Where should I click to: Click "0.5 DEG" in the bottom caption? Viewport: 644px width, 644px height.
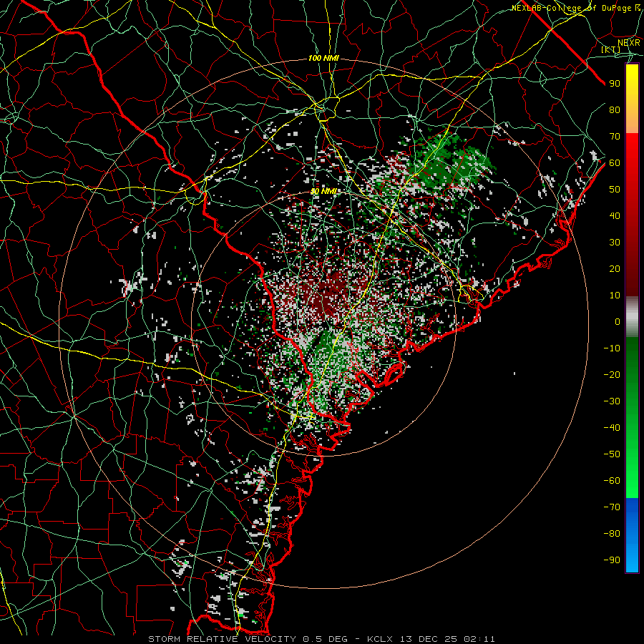[326, 639]
